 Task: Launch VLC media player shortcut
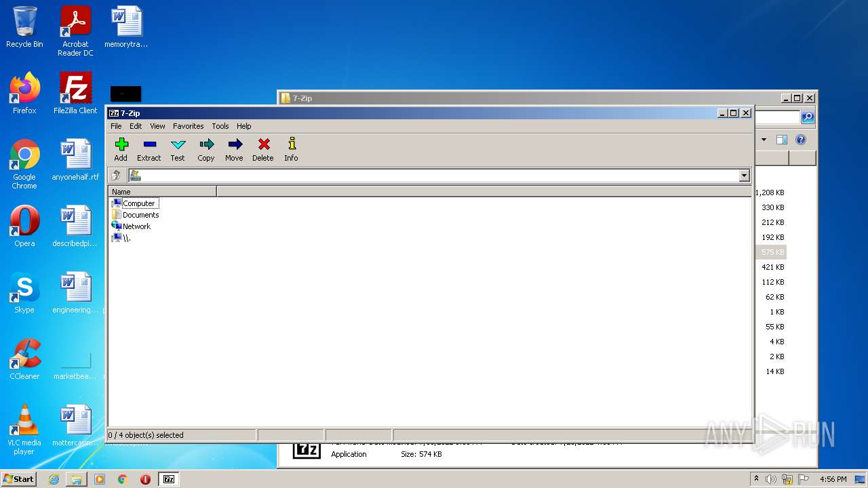[24, 430]
